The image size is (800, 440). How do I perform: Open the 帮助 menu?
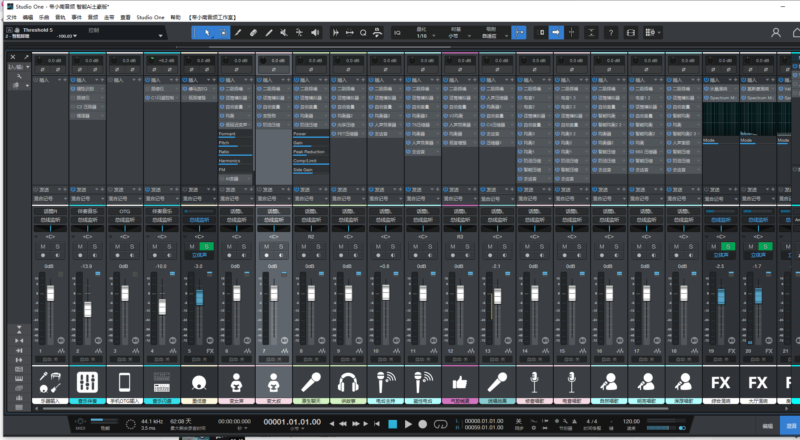tap(176, 17)
